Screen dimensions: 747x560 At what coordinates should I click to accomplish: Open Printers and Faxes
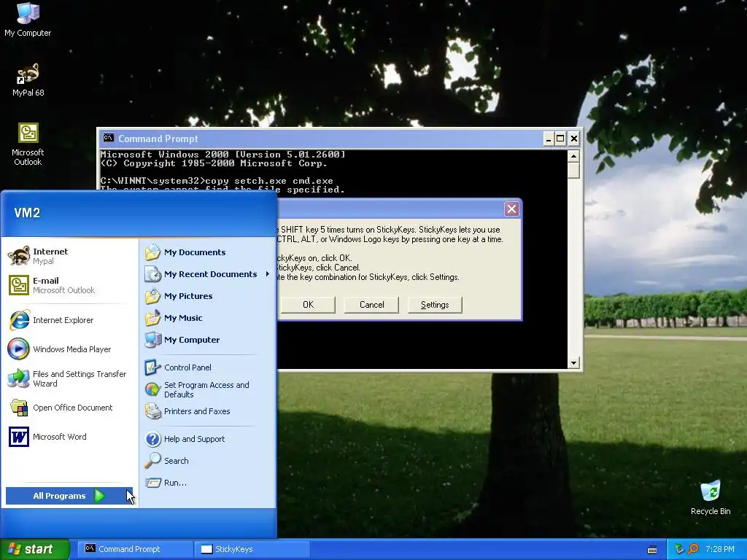click(x=208, y=411)
